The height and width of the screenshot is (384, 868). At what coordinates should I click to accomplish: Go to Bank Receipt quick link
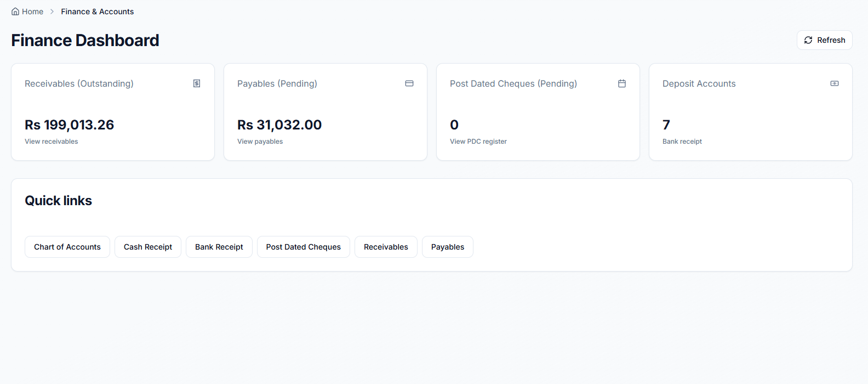coord(219,247)
